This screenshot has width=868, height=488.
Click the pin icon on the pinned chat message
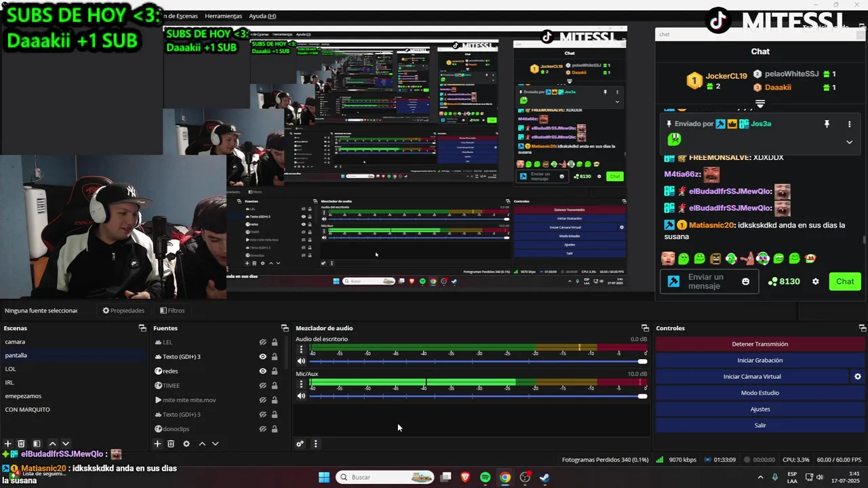[827, 124]
